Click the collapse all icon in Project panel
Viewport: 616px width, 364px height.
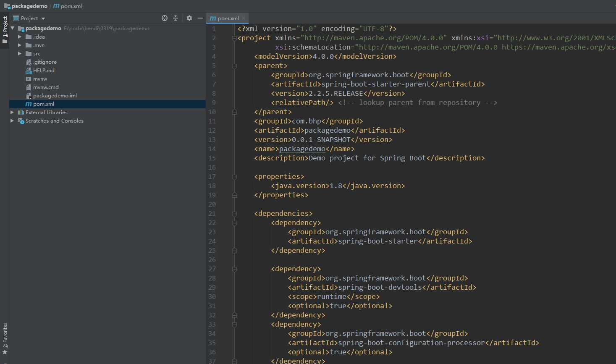[176, 18]
